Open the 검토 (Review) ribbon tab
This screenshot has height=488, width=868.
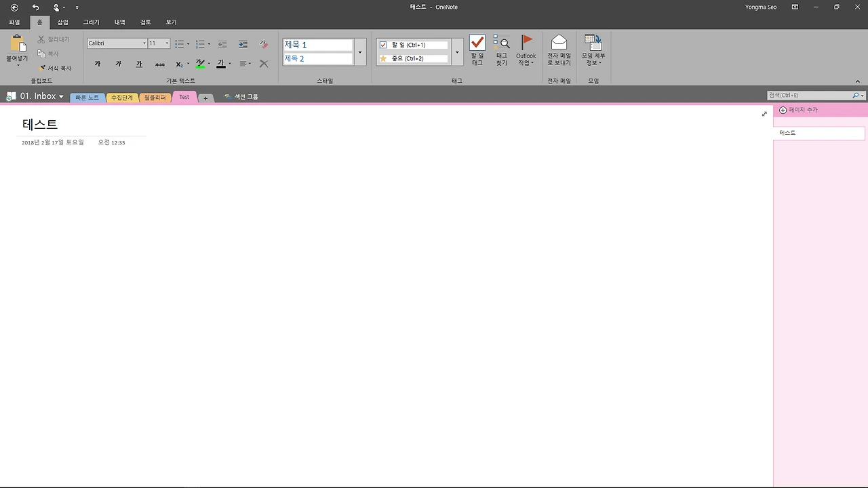point(146,22)
